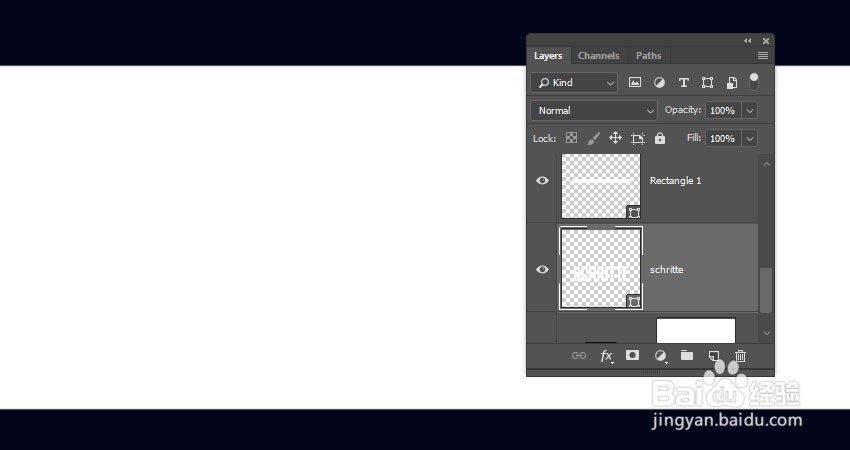Switch to the Paths tab
Image resolution: width=850 pixels, height=450 pixels.
[x=649, y=55]
